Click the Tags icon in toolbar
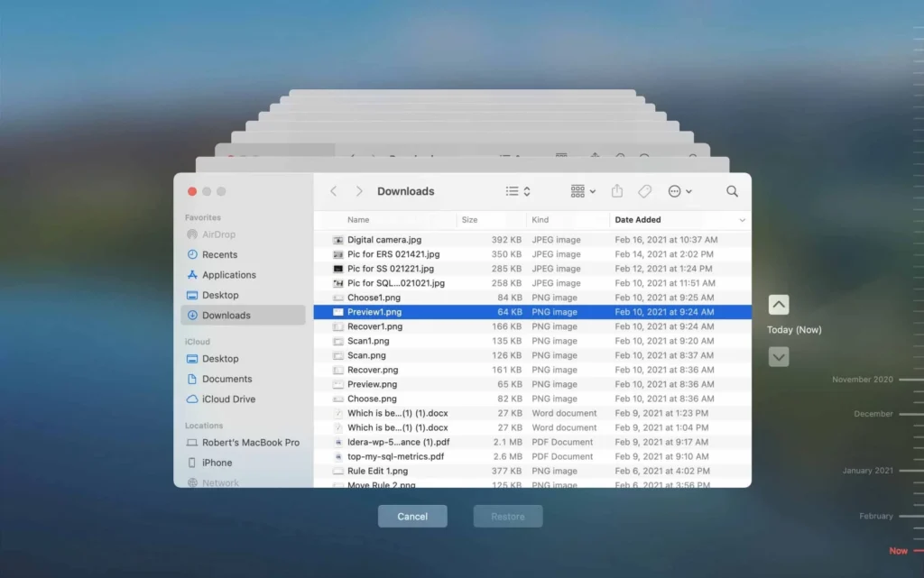Viewport: 924px width, 578px height. coord(644,191)
